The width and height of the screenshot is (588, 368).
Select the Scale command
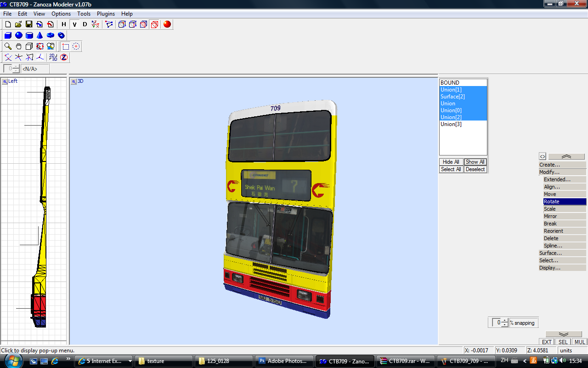pyautogui.click(x=565, y=209)
